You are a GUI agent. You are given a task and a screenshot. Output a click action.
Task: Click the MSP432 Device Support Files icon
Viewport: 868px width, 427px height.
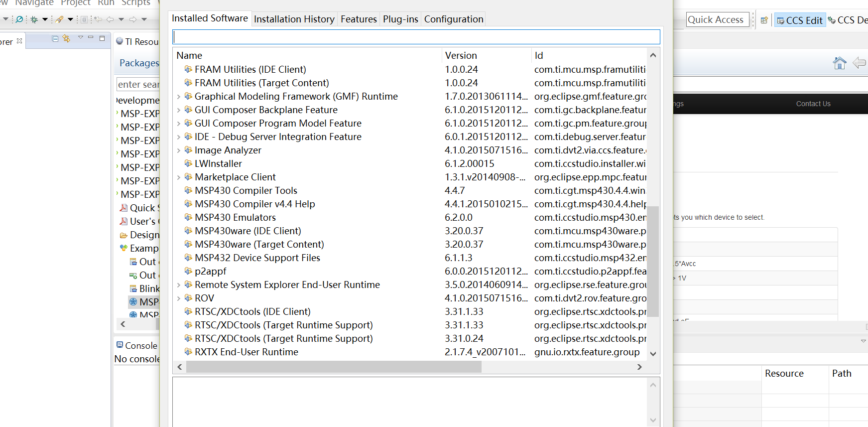(x=188, y=257)
